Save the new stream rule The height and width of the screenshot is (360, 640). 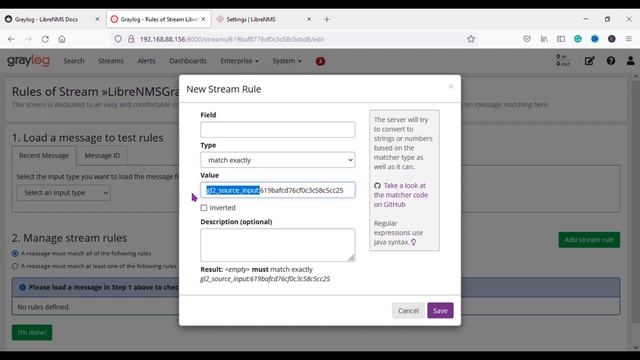440,311
